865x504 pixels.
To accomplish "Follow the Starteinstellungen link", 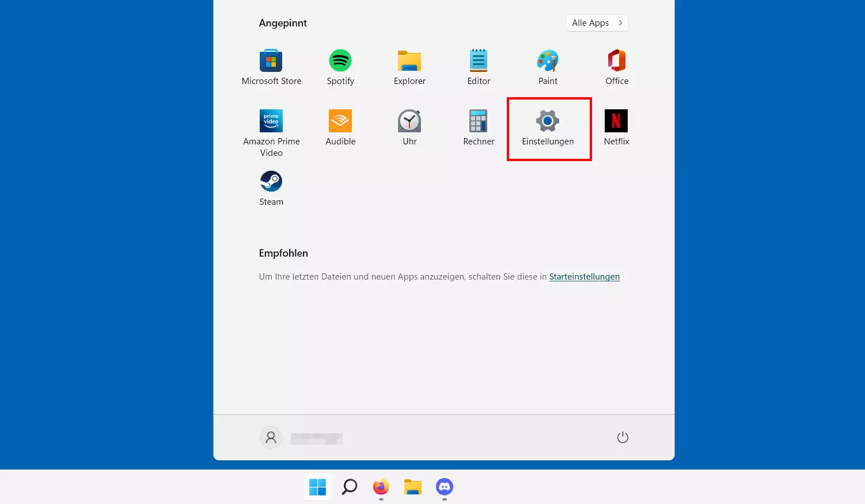I will 584,277.
